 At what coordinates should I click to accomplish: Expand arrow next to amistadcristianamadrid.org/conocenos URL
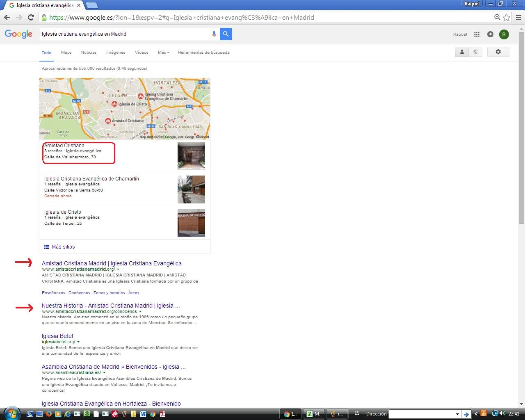coord(140,312)
